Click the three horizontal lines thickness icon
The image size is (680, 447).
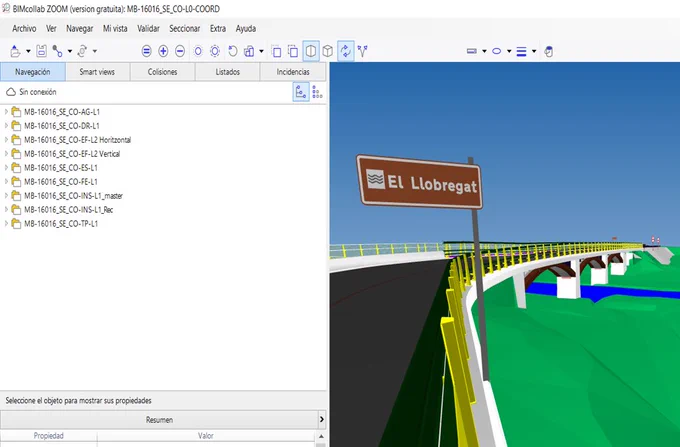tap(522, 51)
